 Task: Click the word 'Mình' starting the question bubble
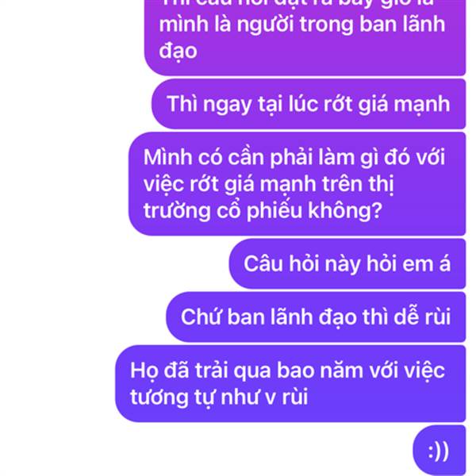tap(168, 157)
